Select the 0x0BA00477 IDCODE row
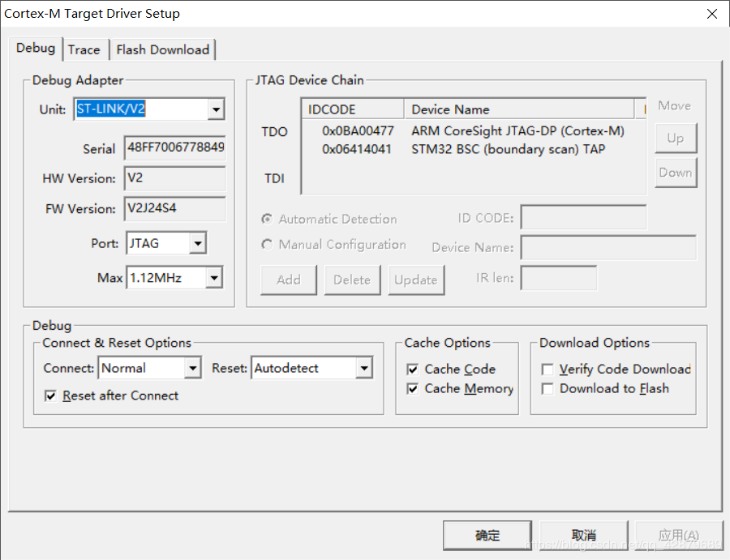The image size is (730, 560). (358, 131)
